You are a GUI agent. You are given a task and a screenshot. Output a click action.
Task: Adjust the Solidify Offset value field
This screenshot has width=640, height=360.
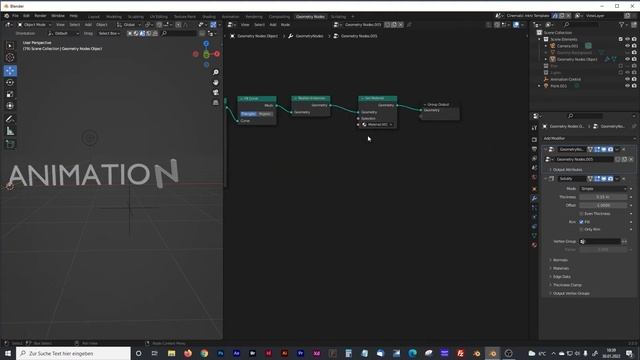603,205
